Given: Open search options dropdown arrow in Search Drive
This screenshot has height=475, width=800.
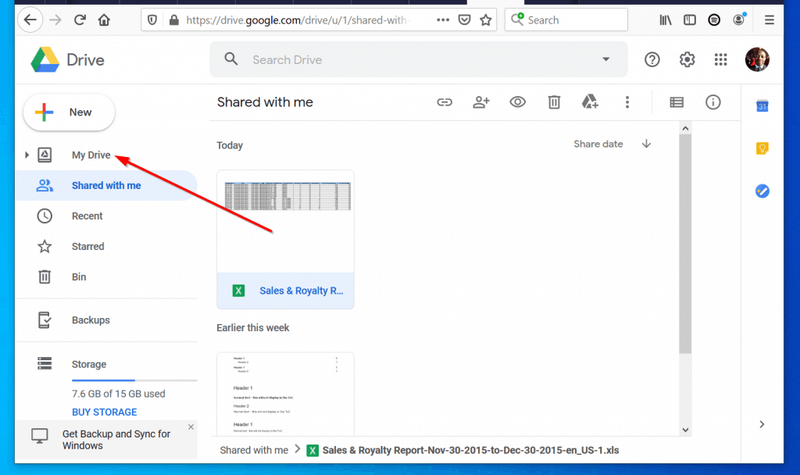Looking at the screenshot, I should [x=606, y=59].
